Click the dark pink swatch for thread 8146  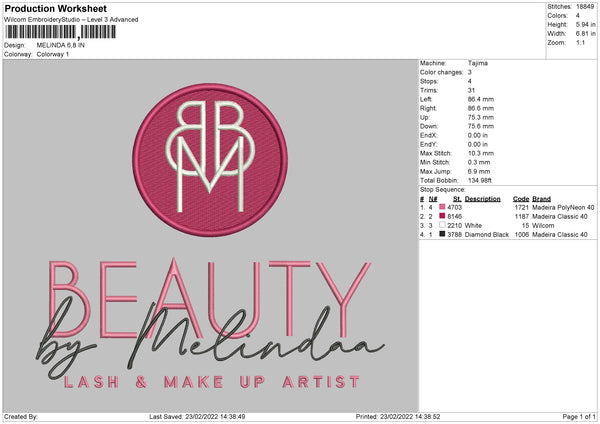coord(442,216)
